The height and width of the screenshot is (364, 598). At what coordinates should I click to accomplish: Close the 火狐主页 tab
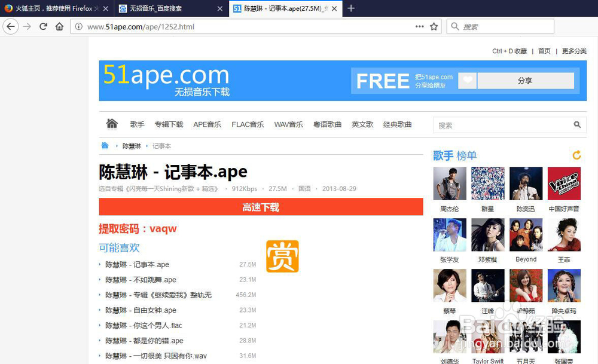(x=106, y=8)
